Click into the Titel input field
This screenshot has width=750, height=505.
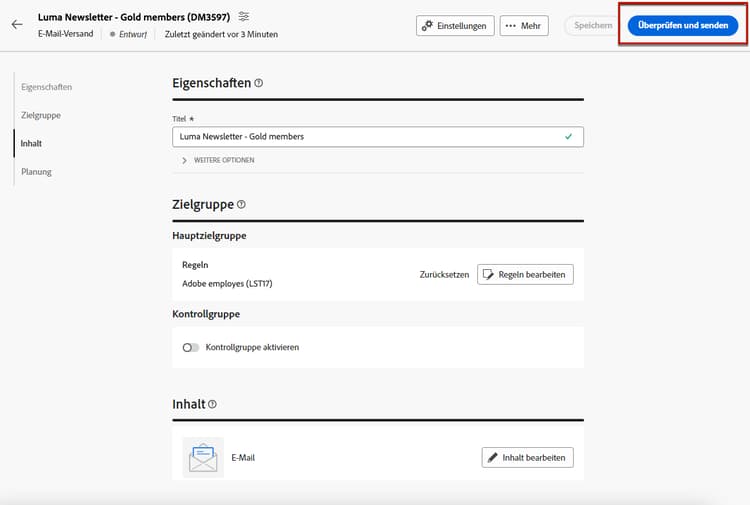tap(378, 137)
